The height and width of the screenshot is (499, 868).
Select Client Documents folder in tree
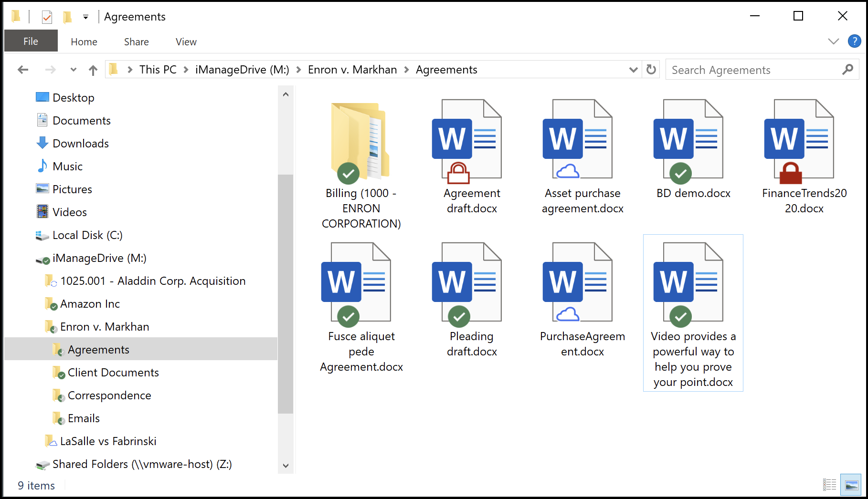113,373
